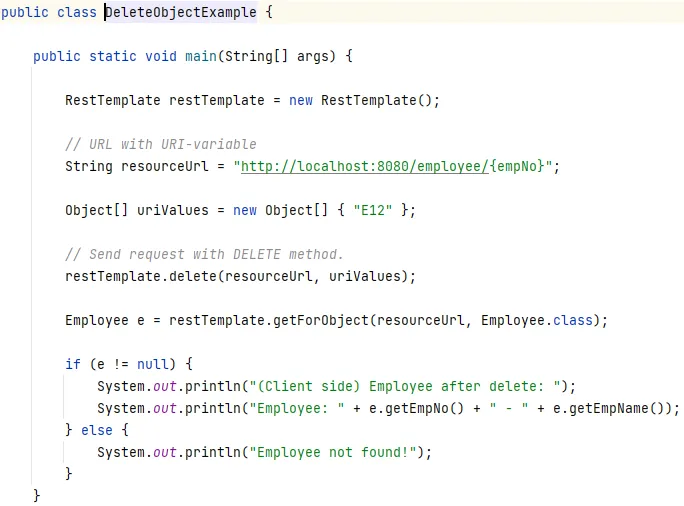Click the else keyword

[x=97, y=431]
